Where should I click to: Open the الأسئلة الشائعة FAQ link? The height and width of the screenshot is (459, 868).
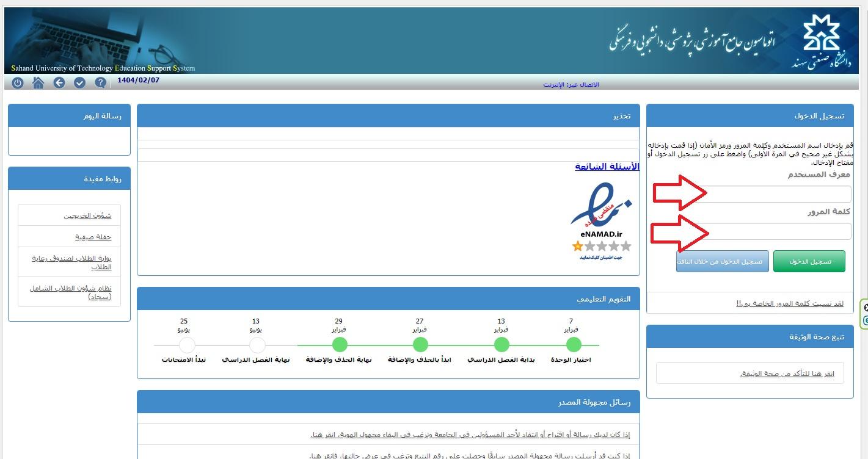click(x=607, y=167)
